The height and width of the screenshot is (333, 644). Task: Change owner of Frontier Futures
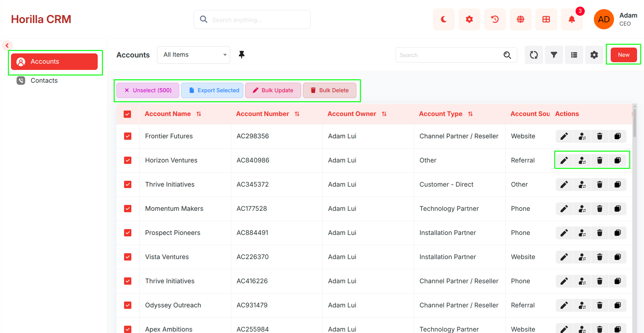pyautogui.click(x=582, y=136)
